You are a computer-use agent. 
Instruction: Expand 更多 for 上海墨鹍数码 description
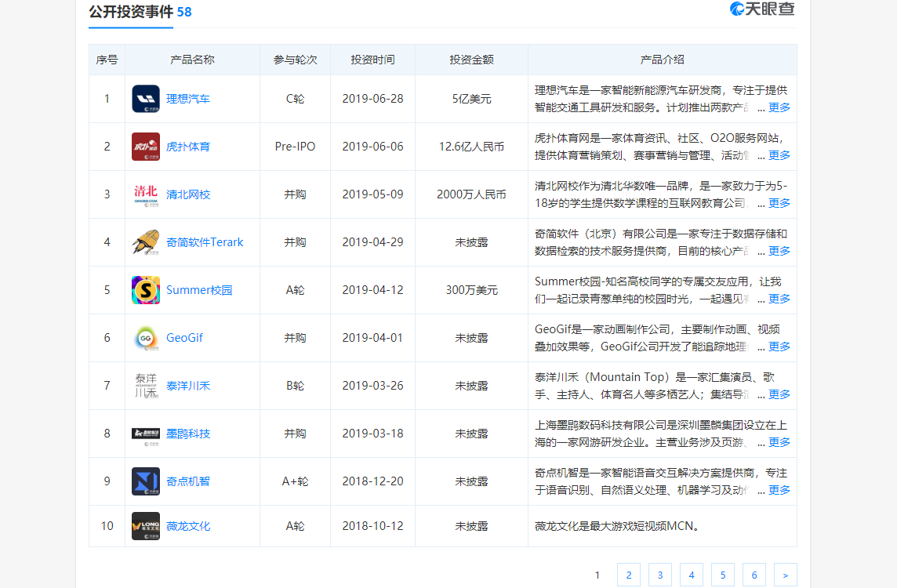779,442
